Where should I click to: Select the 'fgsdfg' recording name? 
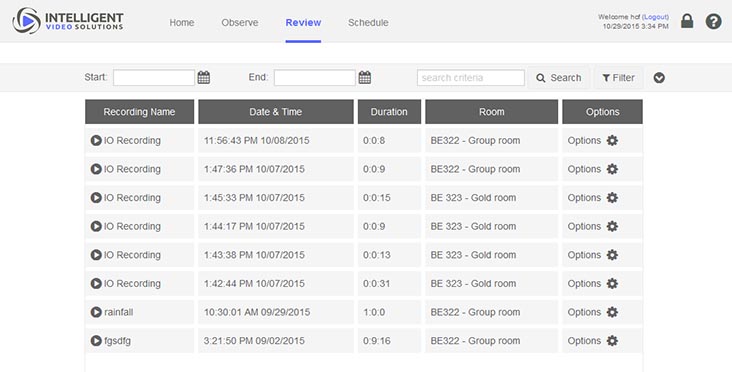point(117,341)
